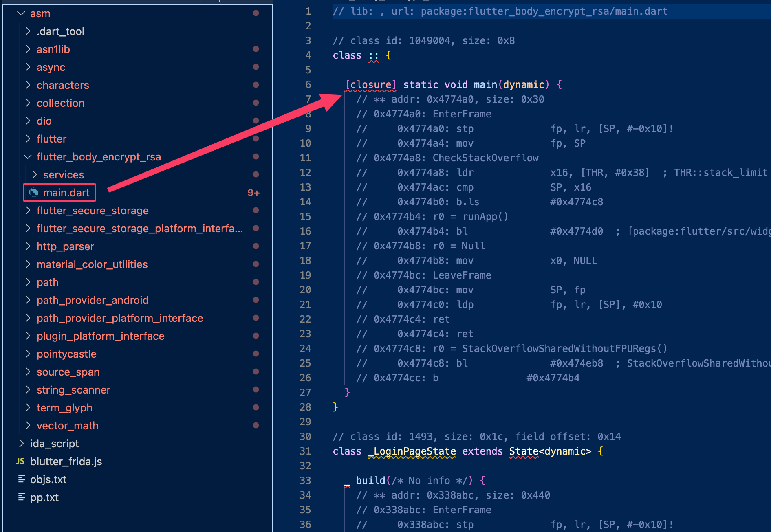Select the string_scanner folder
The height and width of the screenshot is (532, 771).
[73, 390]
